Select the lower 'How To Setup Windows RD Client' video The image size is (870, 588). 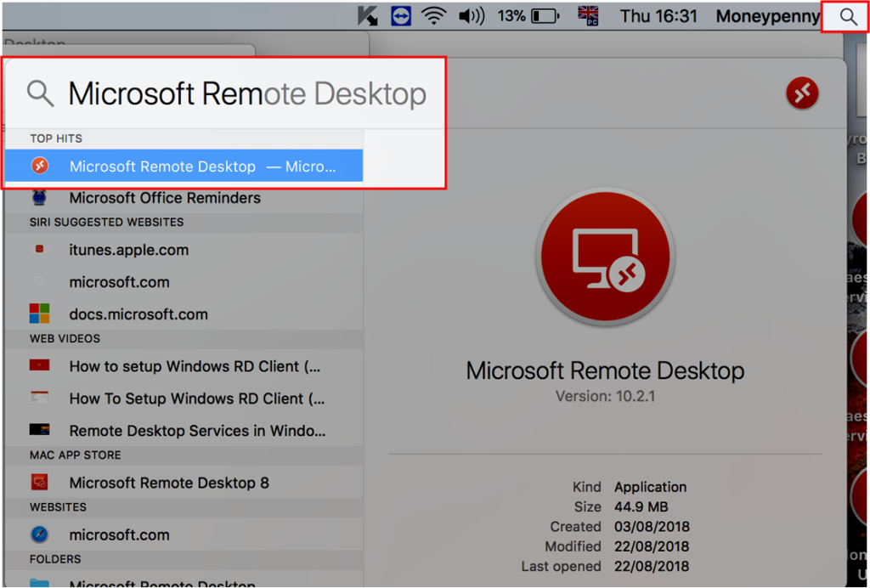(x=184, y=399)
